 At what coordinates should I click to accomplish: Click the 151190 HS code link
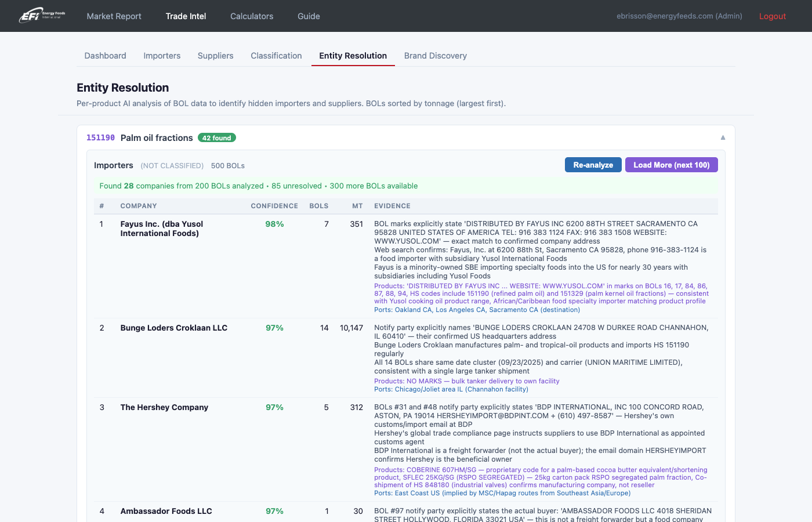tap(100, 137)
